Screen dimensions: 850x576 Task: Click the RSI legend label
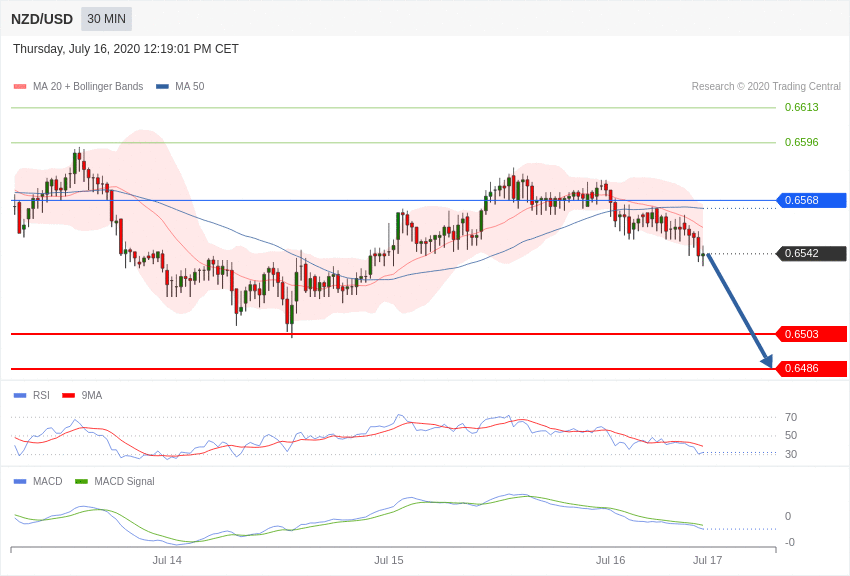41,396
